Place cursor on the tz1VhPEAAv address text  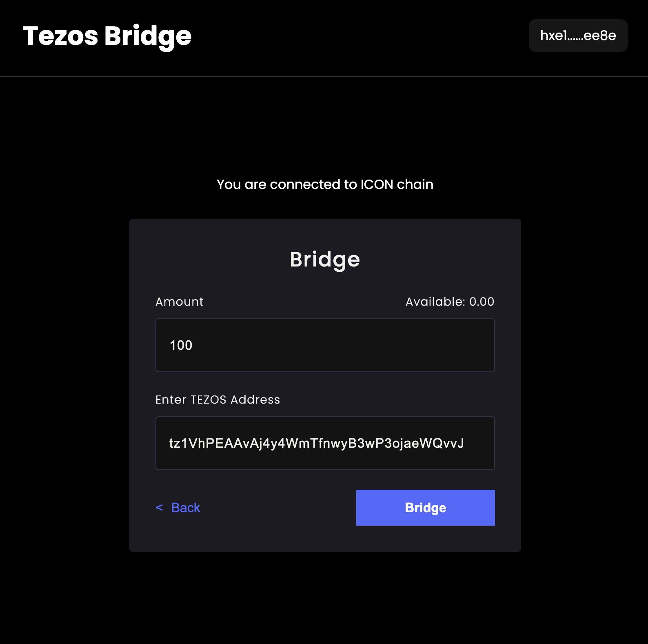pyautogui.click(x=316, y=443)
